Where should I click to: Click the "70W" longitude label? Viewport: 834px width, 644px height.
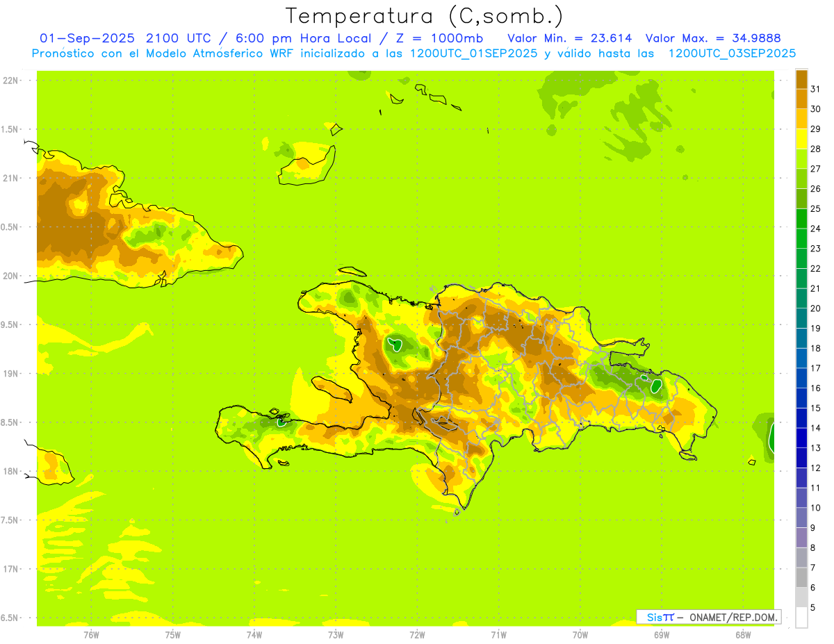[x=580, y=634]
